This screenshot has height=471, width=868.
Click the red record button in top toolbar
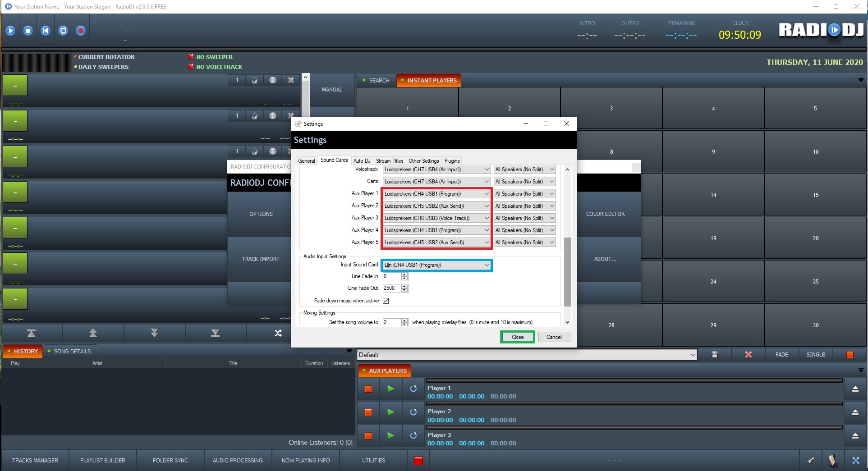80,31
